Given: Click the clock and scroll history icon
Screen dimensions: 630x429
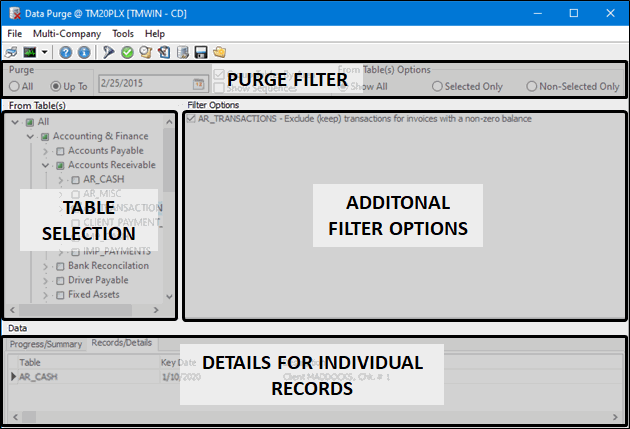Looking at the screenshot, I should click(145, 52).
